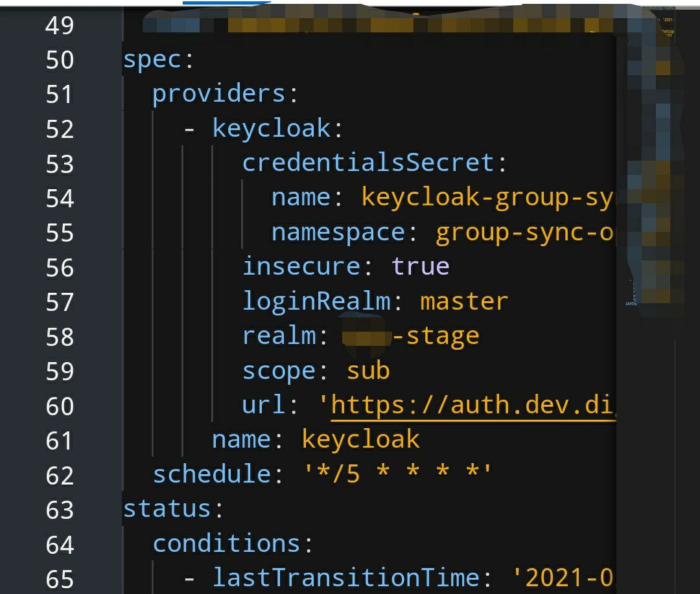
Task: Click the 'insecure' key
Action: 301,266
